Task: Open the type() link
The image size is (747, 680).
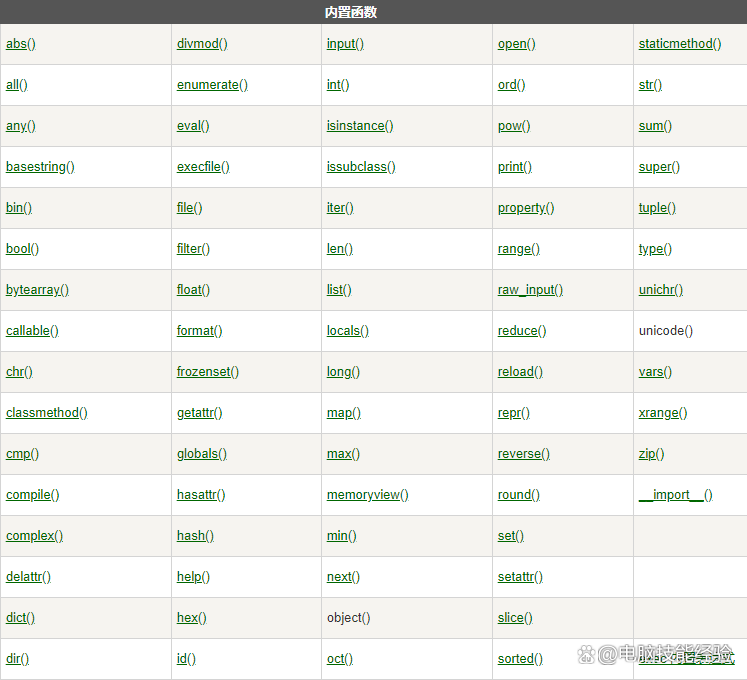Action: point(655,249)
